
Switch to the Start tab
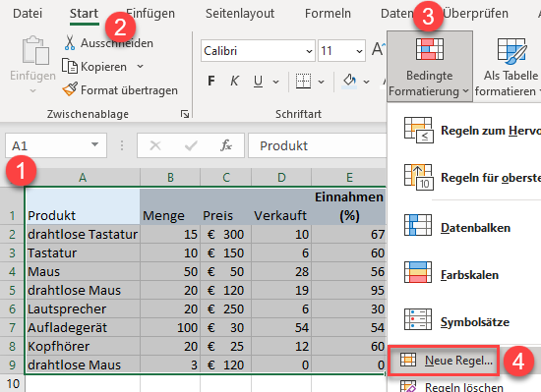pyautogui.click(x=84, y=14)
